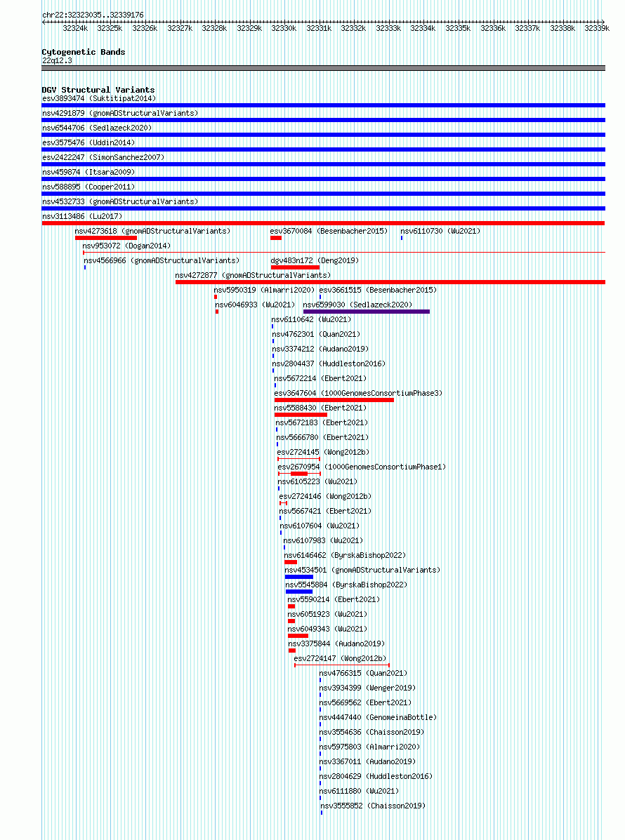Image resolution: width=625 pixels, height=840 pixels.
Task: Click nsv4566966 (gnomADStructuralVariants) label
Action: click(162, 260)
